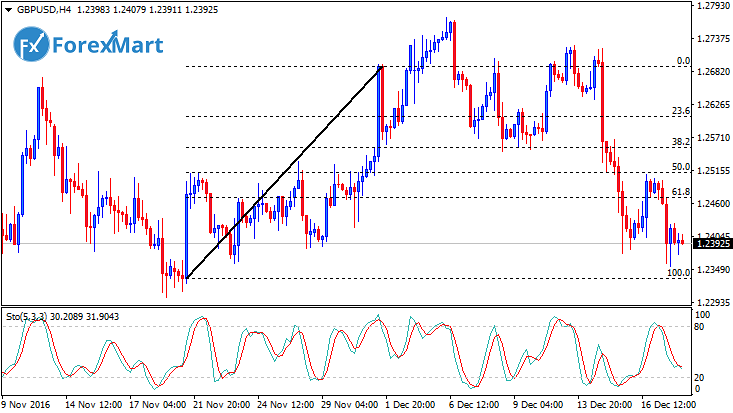Select the Fibonacci 38.2 level label
The width and height of the screenshot is (733, 413).
[x=681, y=142]
